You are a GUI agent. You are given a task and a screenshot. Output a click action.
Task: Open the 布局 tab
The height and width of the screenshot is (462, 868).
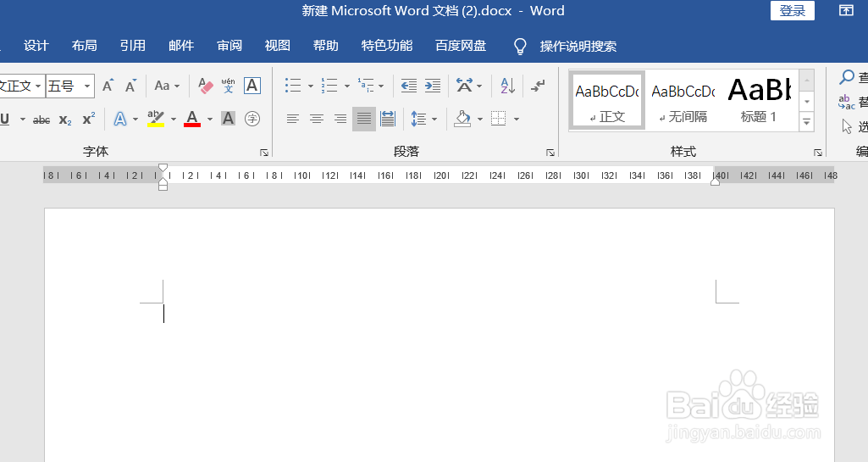(85, 46)
